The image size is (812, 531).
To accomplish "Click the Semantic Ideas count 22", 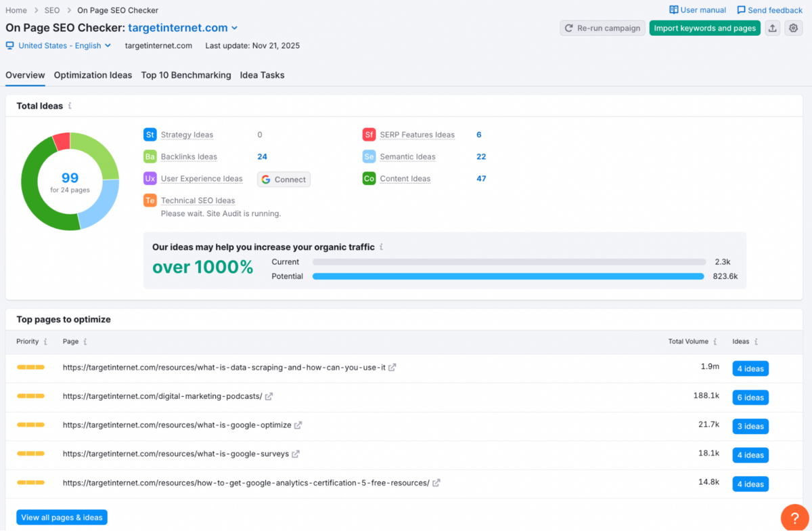I will (x=481, y=156).
